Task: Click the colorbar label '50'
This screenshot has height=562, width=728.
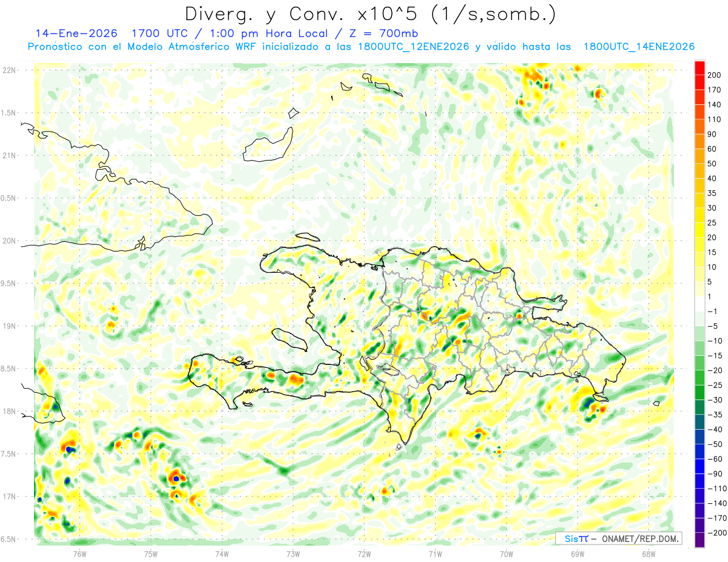Action: [x=713, y=164]
